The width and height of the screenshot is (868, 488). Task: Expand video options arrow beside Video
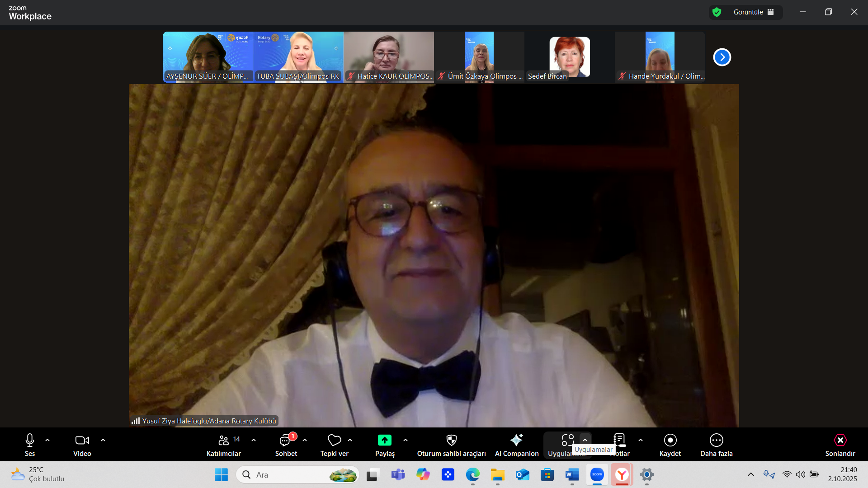click(x=103, y=440)
